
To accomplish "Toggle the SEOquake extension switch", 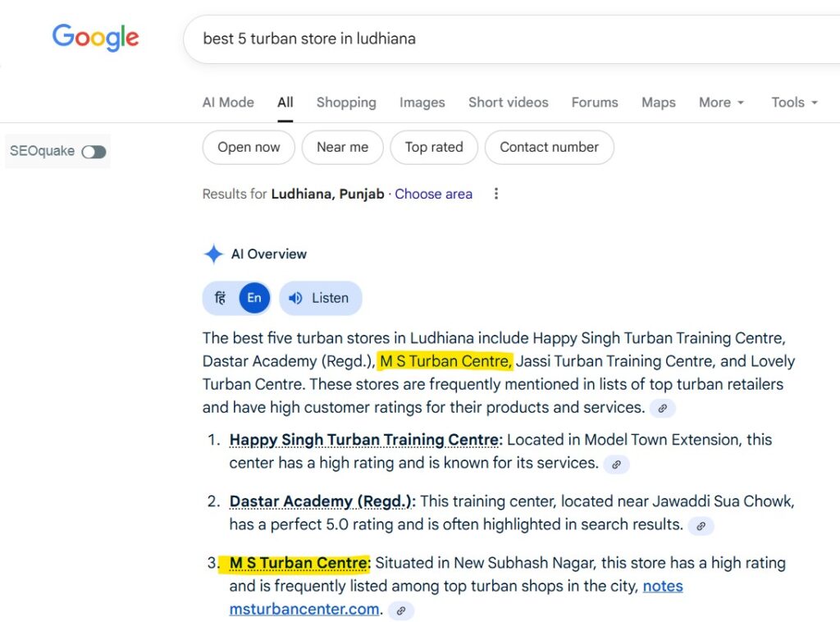I will pyautogui.click(x=93, y=151).
